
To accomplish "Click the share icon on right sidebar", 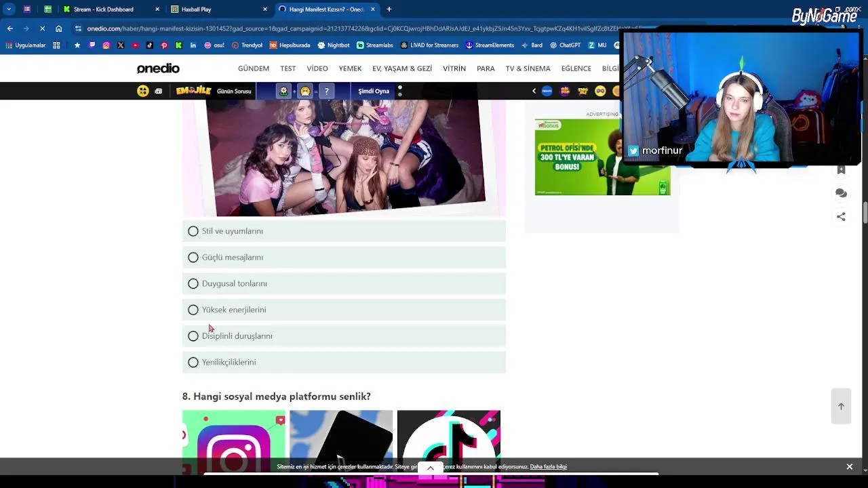I will (x=841, y=217).
